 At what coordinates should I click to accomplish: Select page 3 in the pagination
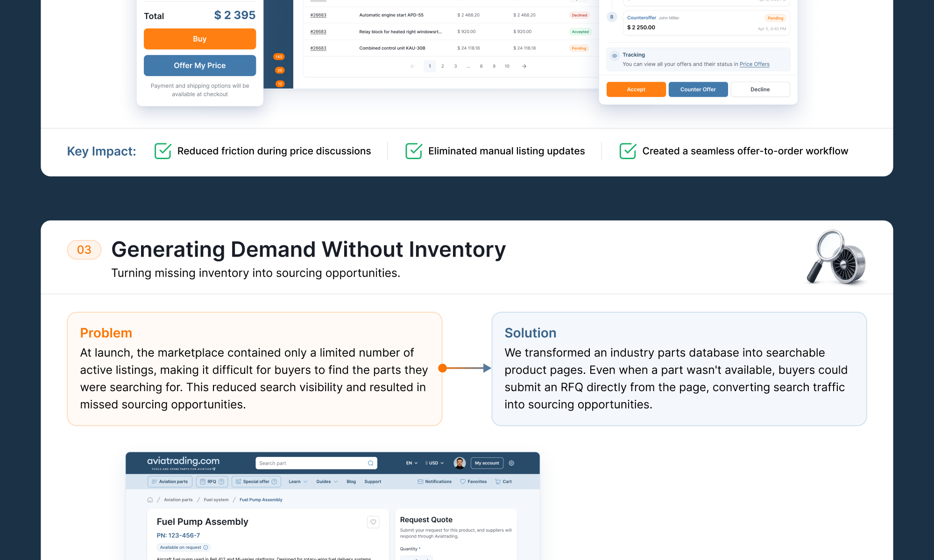tap(456, 66)
